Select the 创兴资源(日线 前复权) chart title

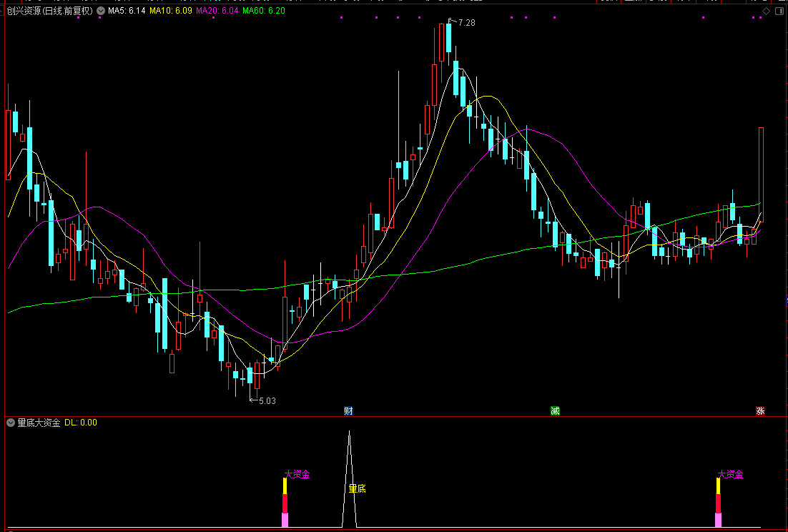click(x=50, y=11)
